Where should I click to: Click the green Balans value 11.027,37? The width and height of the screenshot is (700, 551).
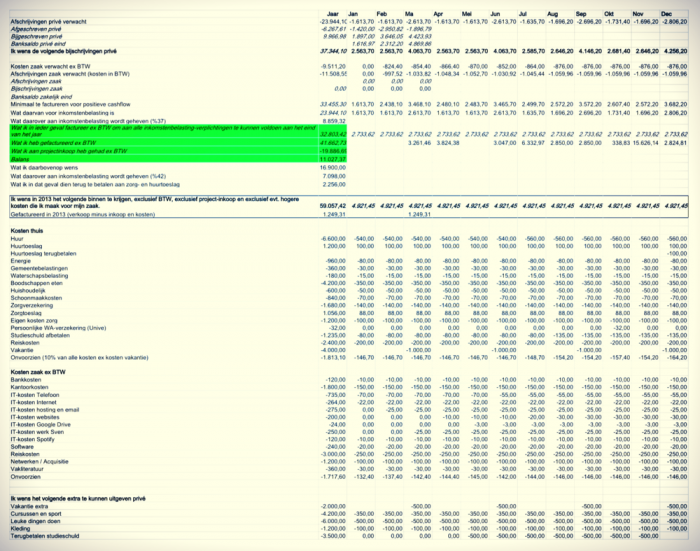tap(333, 159)
